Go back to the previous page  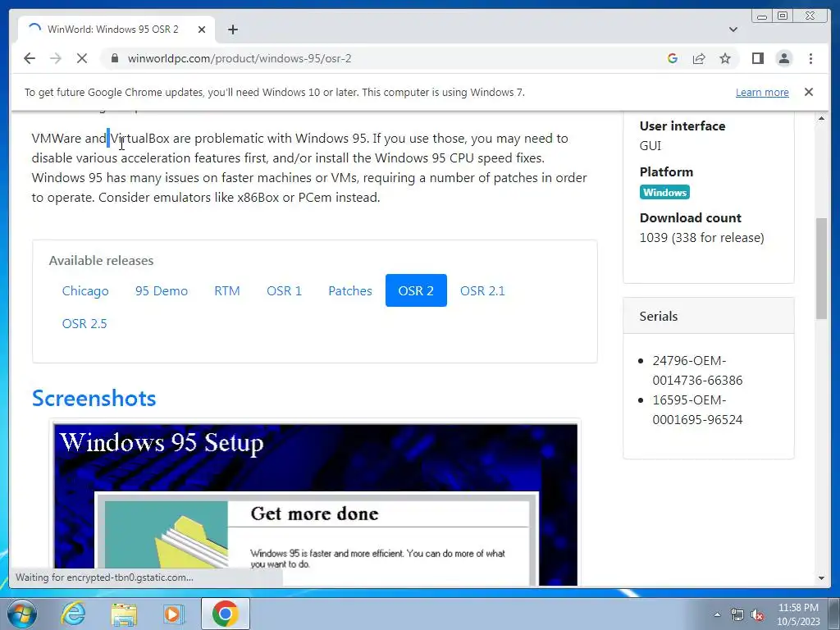point(30,58)
